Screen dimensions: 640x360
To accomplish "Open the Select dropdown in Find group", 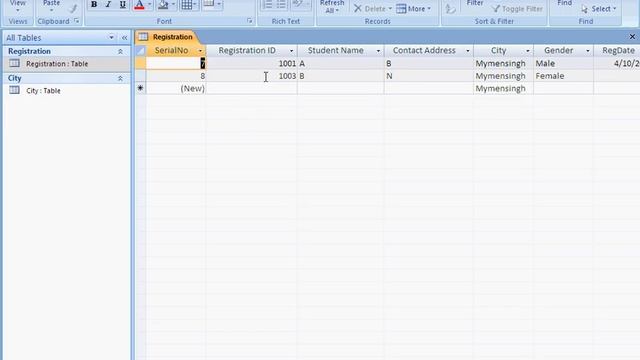I will [x=599, y=9].
